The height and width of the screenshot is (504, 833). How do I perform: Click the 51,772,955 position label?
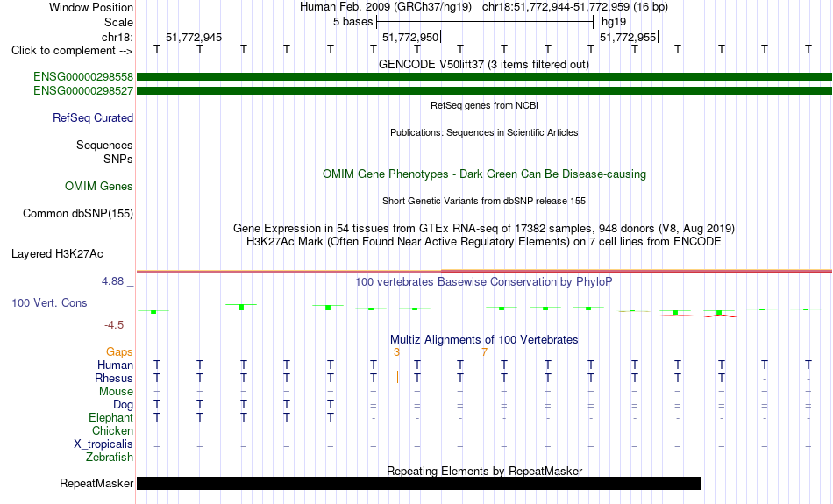[x=628, y=37]
